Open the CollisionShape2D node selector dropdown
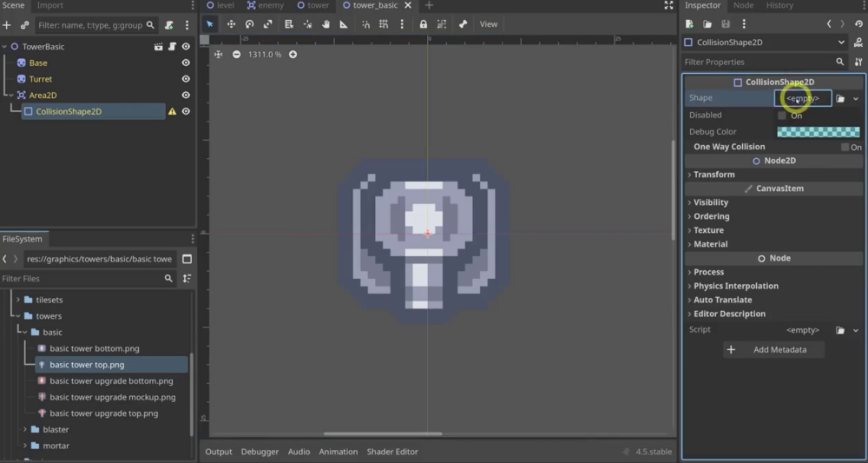This screenshot has width=868, height=463. (766, 43)
